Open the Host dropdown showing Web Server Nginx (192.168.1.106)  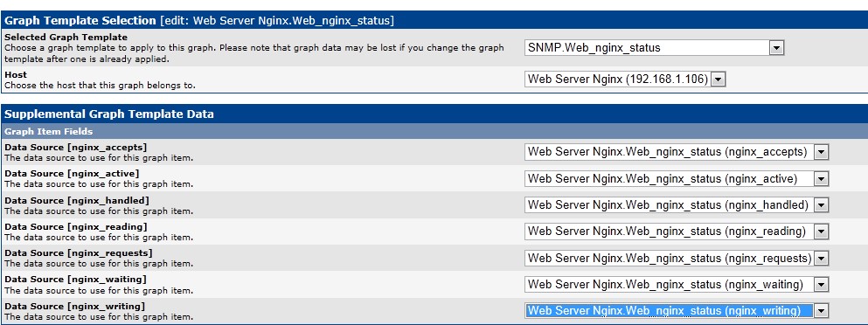[x=625, y=80]
